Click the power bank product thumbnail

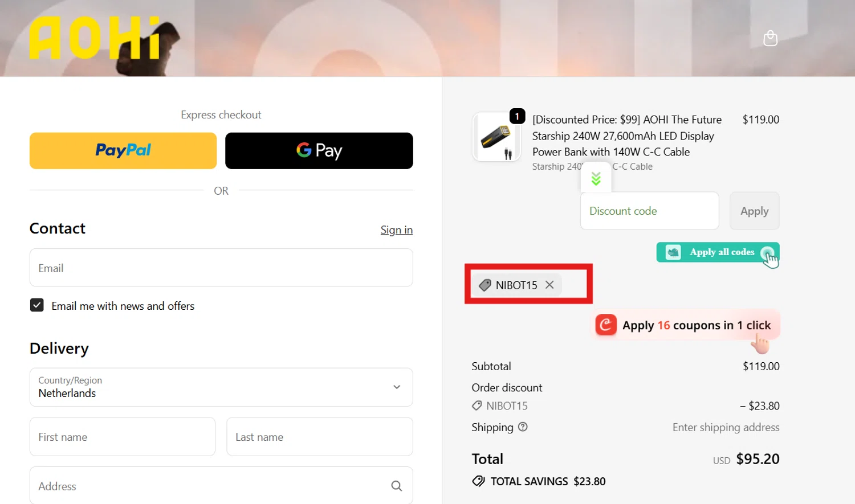[496, 137]
